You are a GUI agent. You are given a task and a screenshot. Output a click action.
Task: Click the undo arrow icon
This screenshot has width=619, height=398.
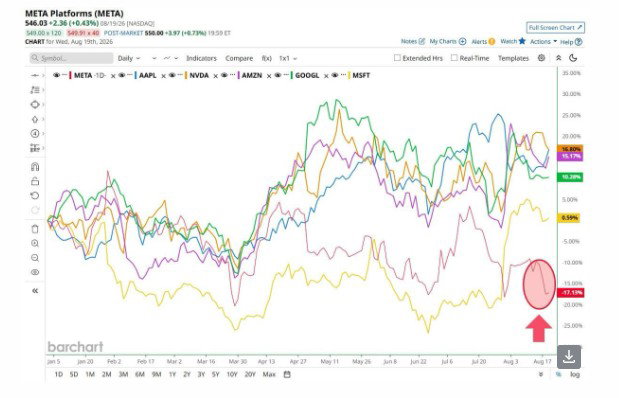(x=35, y=195)
